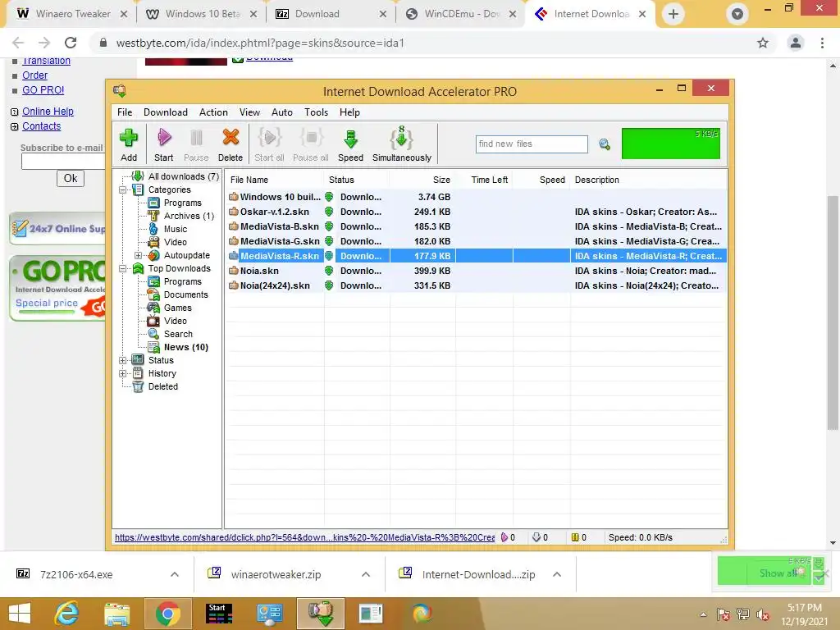Click the status bar download URL link

point(304,537)
